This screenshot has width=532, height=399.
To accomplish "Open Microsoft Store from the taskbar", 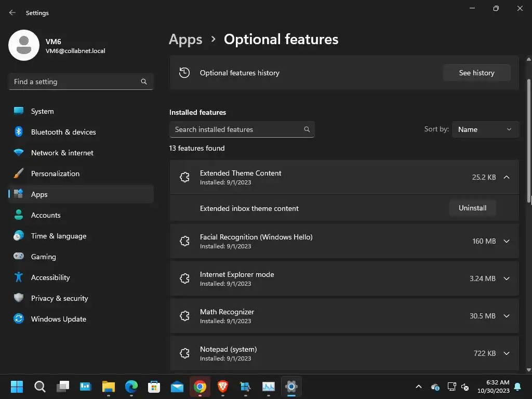I will 154,387.
